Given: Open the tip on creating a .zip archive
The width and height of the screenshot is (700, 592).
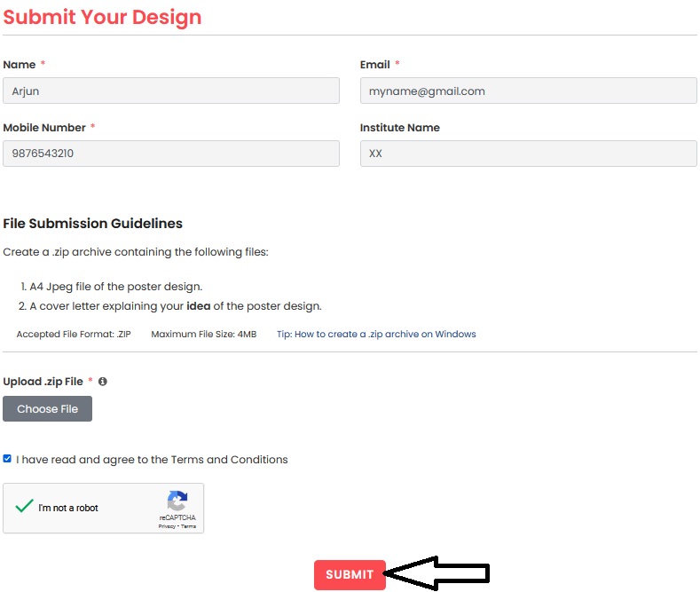Looking at the screenshot, I should pos(376,335).
